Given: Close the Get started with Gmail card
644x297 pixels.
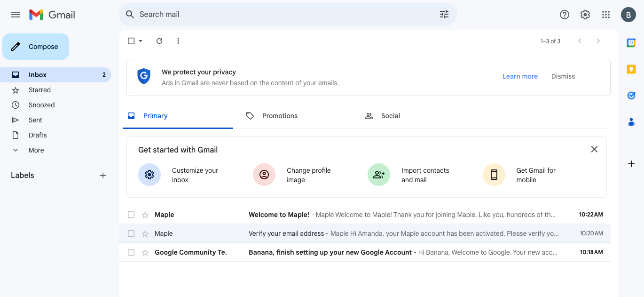Looking at the screenshot, I should 594,149.
